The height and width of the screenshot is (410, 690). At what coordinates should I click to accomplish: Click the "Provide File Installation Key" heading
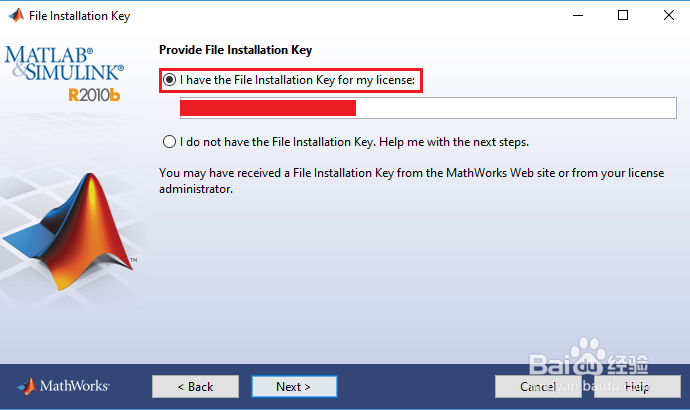coord(235,50)
